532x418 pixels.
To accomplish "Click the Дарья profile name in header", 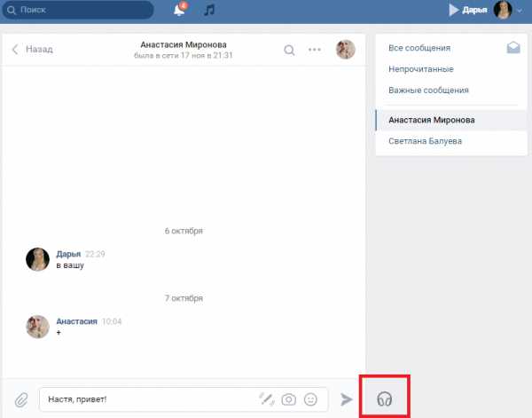I will pos(474,10).
